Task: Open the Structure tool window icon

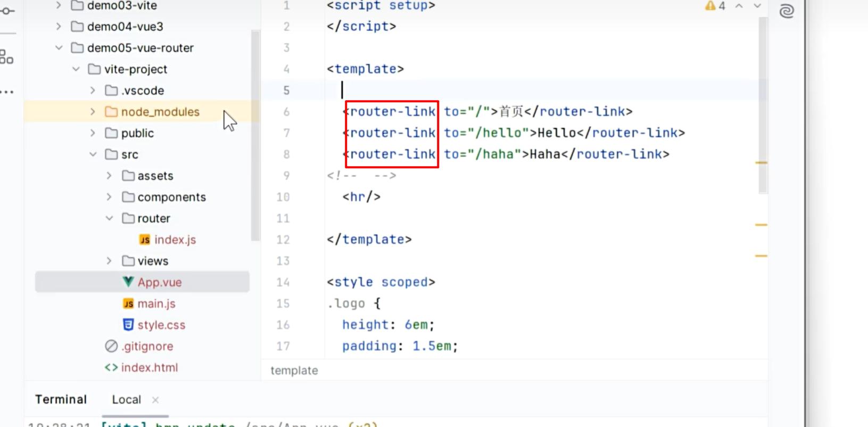Action: click(6, 57)
